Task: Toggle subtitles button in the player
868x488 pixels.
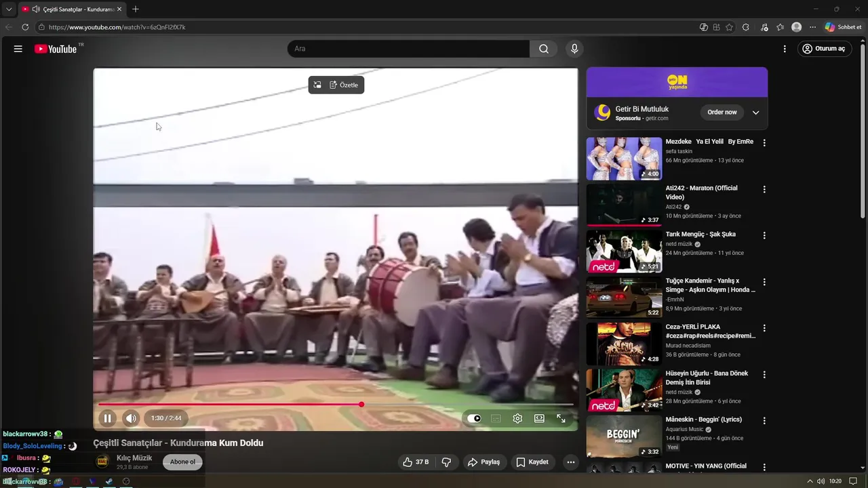Action: (496, 418)
